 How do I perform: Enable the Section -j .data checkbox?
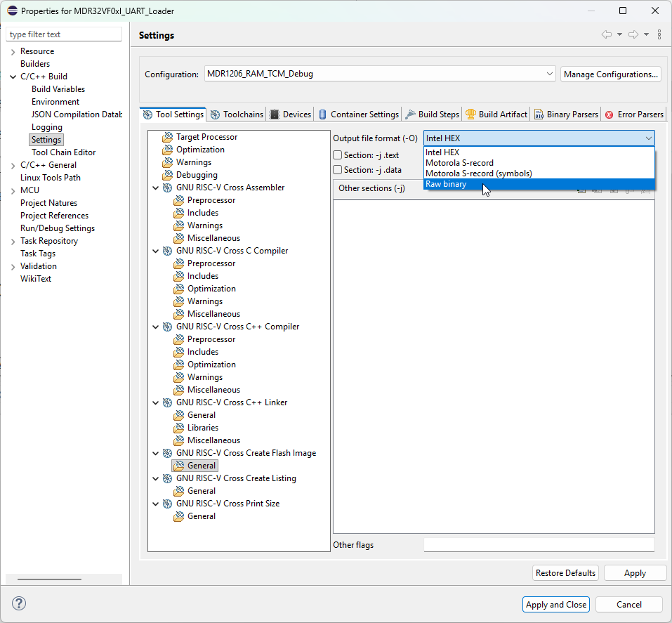pos(338,170)
